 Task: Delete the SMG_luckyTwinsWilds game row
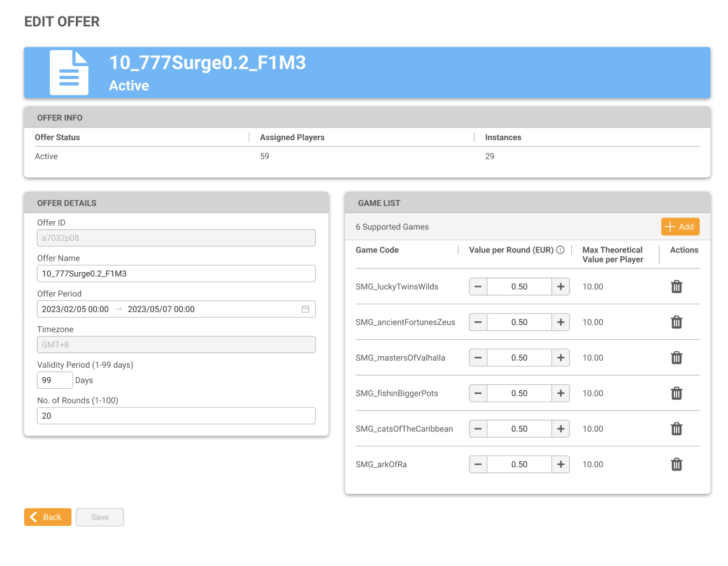coord(676,287)
